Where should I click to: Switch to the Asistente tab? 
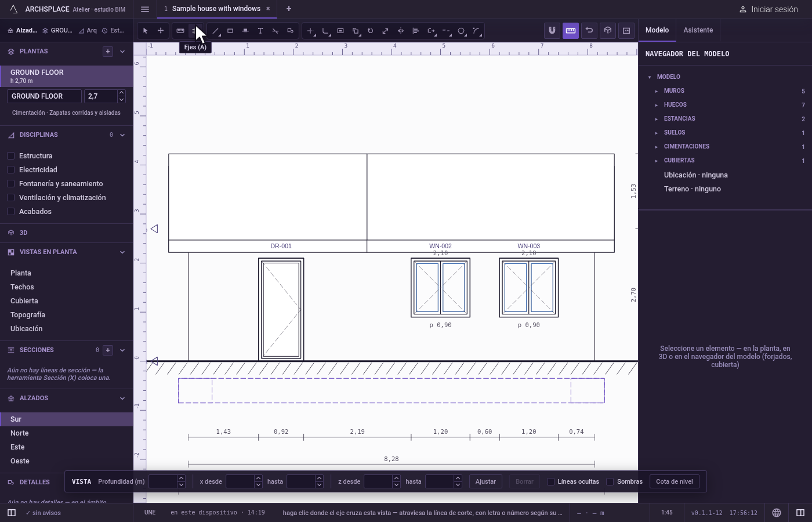(x=698, y=30)
